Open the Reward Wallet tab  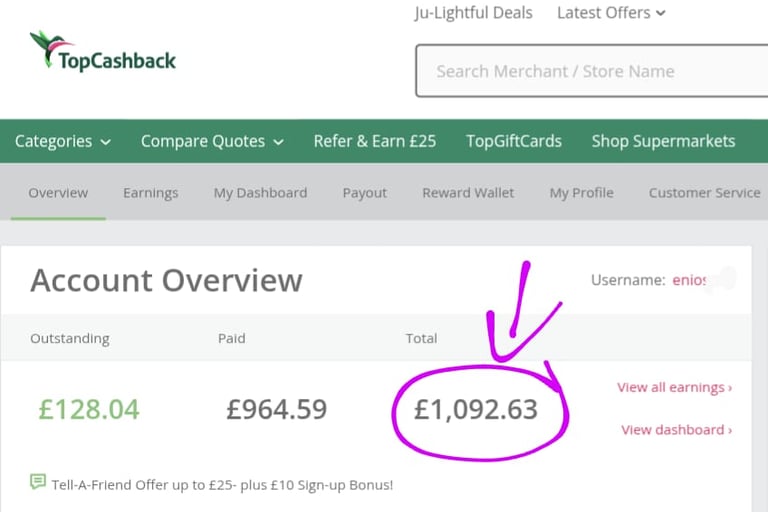point(468,193)
